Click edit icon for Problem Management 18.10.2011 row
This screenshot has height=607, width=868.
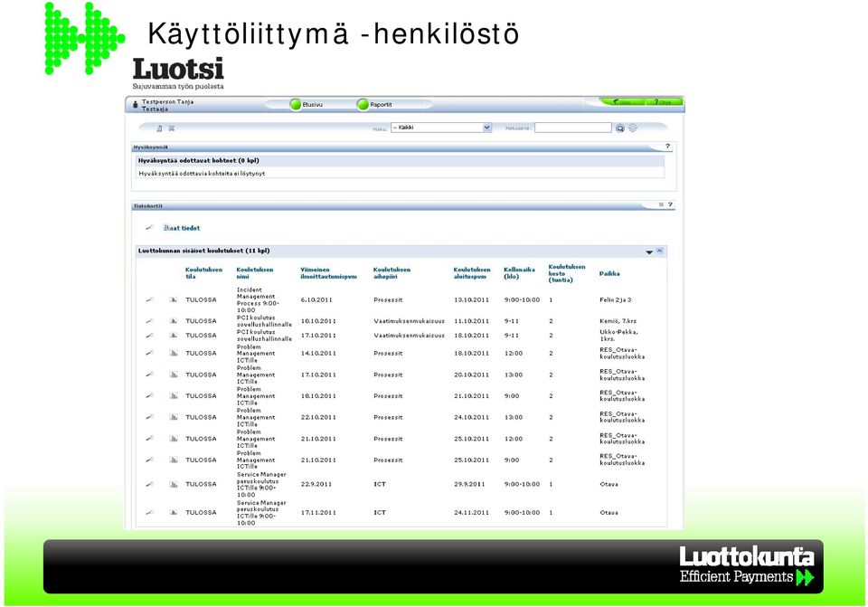click(149, 395)
